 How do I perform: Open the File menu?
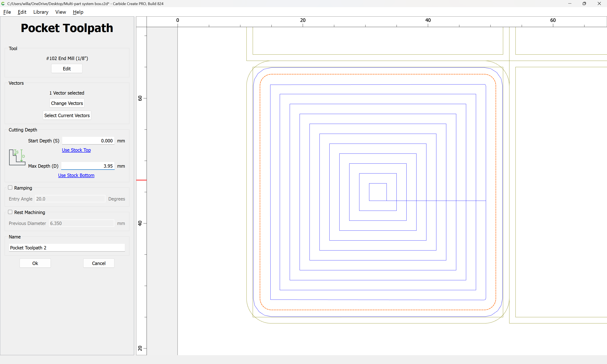(7, 12)
